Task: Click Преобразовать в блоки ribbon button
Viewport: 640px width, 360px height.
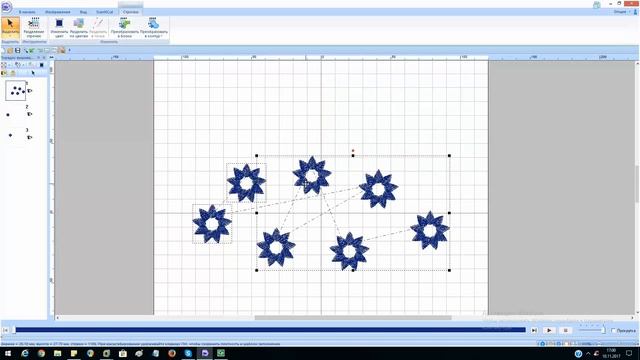Action: coord(124,28)
